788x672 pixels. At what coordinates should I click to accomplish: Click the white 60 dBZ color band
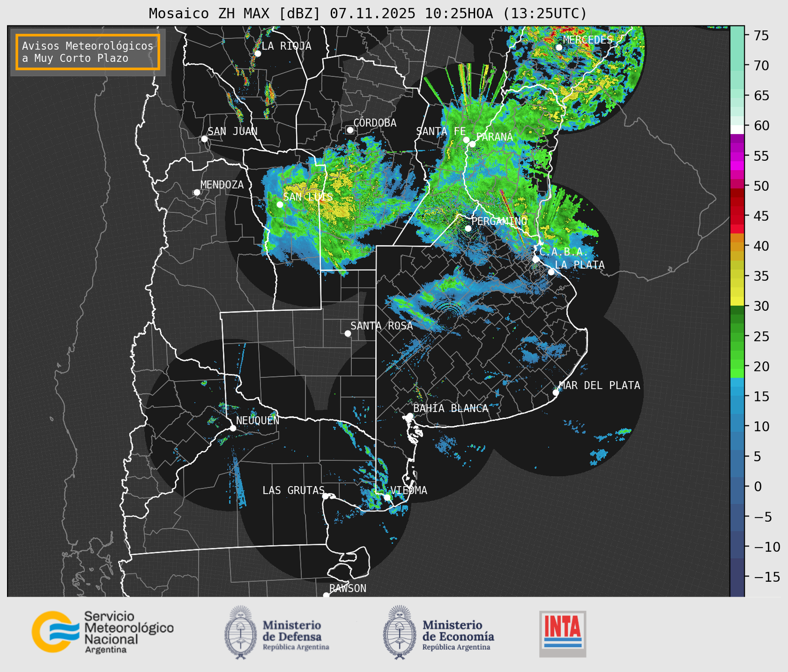(x=737, y=129)
